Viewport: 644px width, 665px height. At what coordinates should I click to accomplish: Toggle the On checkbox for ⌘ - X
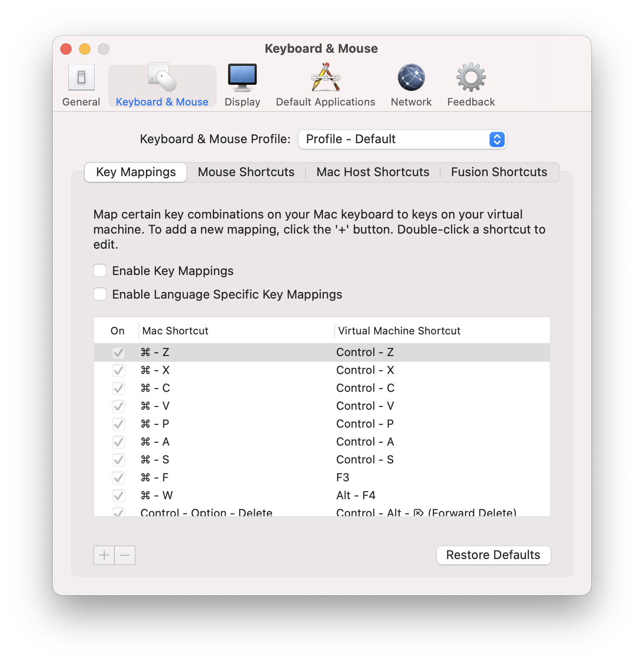(119, 371)
